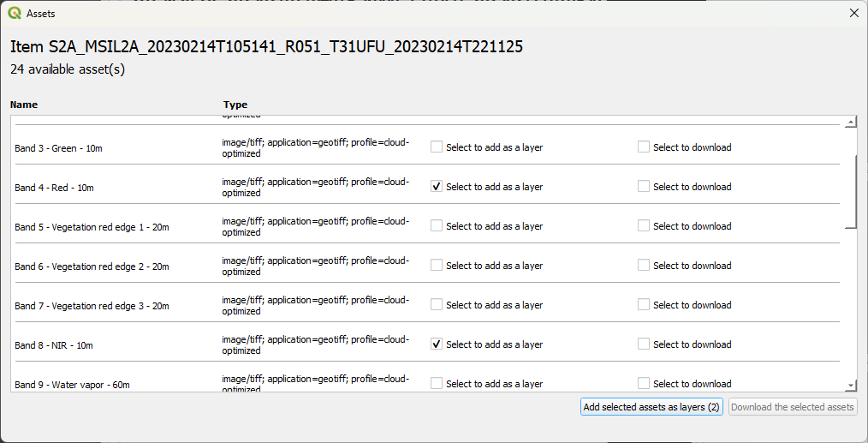The image size is (868, 443).
Task: Click Download the selected assets button
Action: (793, 407)
